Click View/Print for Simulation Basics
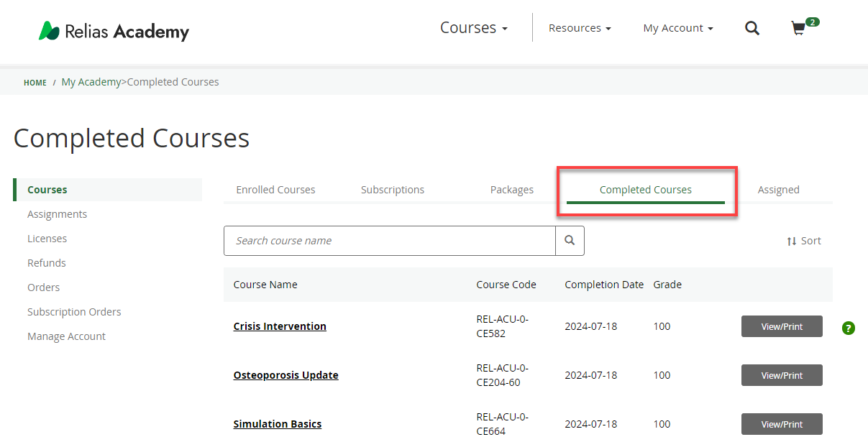This screenshot has width=868, height=442. 782,424
